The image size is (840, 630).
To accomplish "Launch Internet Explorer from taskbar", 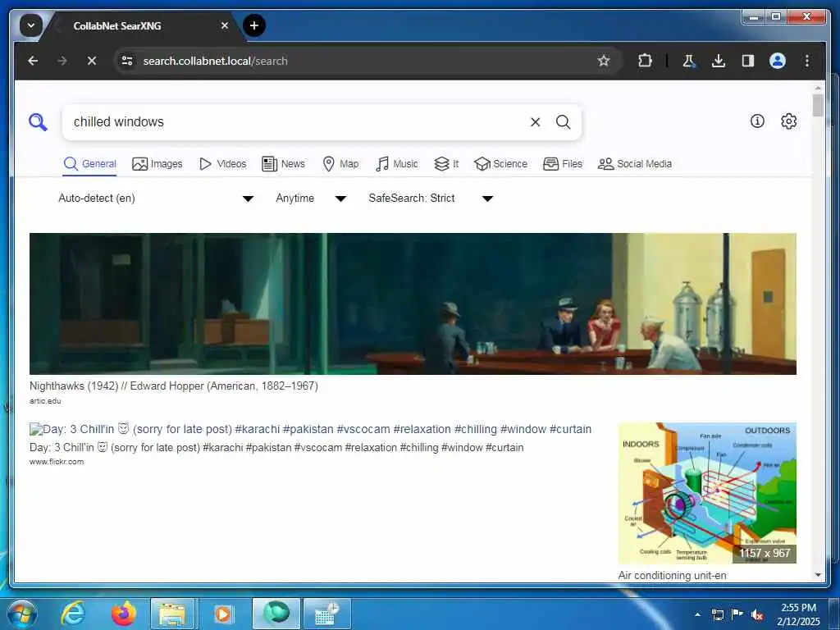I will [73, 614].
